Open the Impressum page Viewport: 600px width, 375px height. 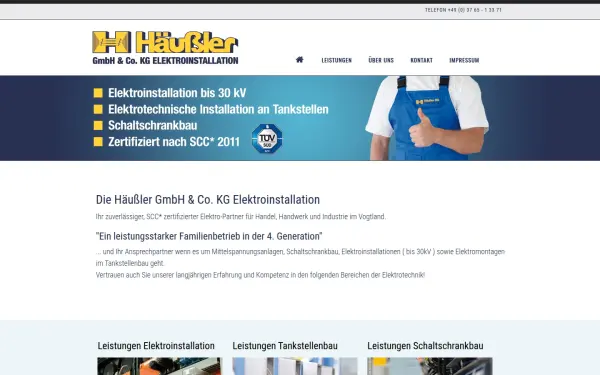click(x=464, y=60)
